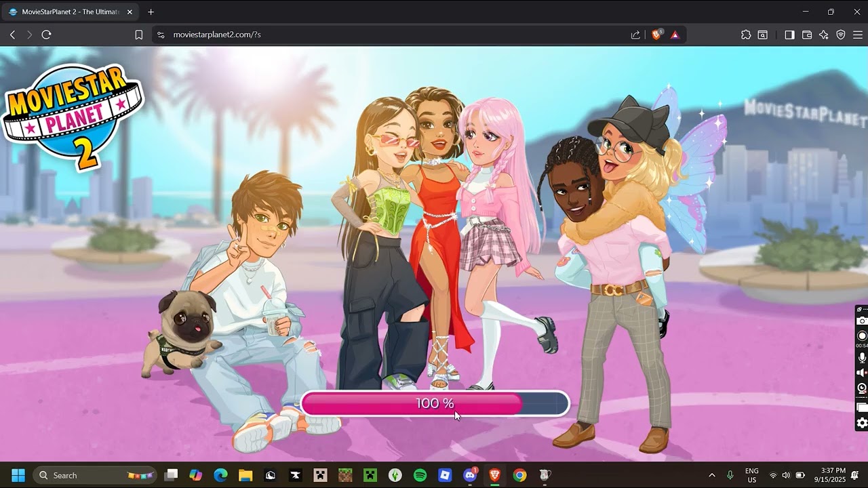Click the taskbar Search box
This screenshot has height=488, width=868.
95,475
